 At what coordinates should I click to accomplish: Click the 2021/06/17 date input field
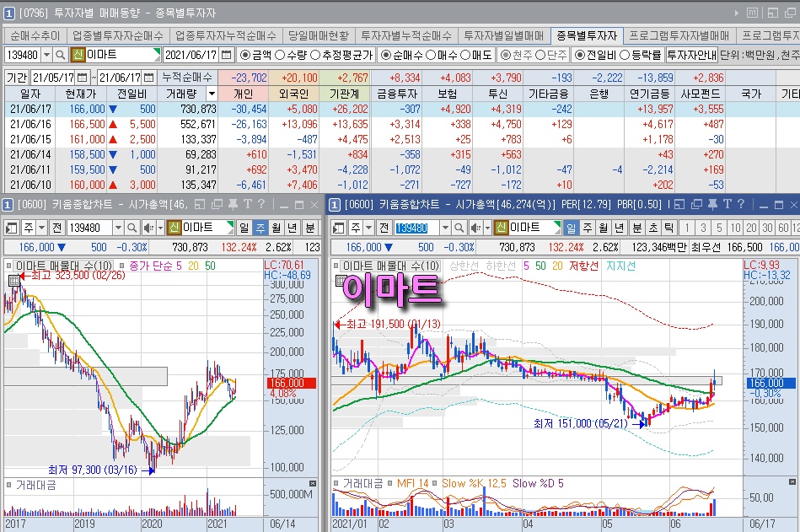pyautogui.click(x=191, y=55)
